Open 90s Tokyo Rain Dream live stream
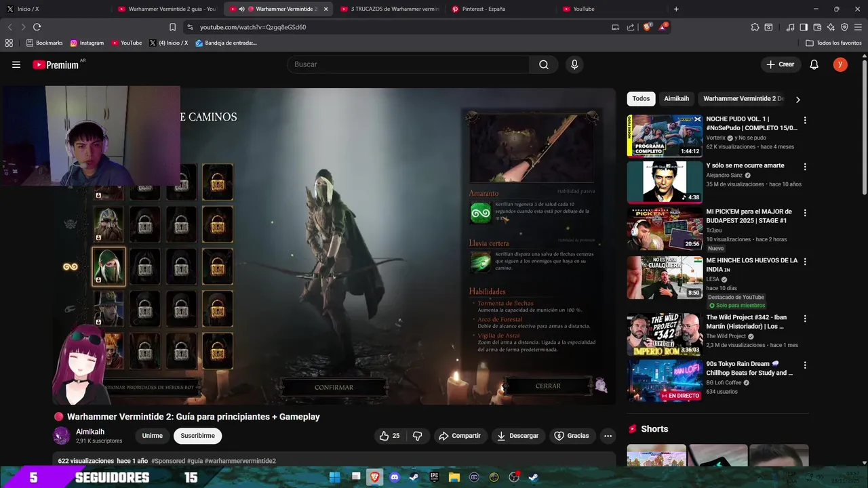 pos(665,380)
